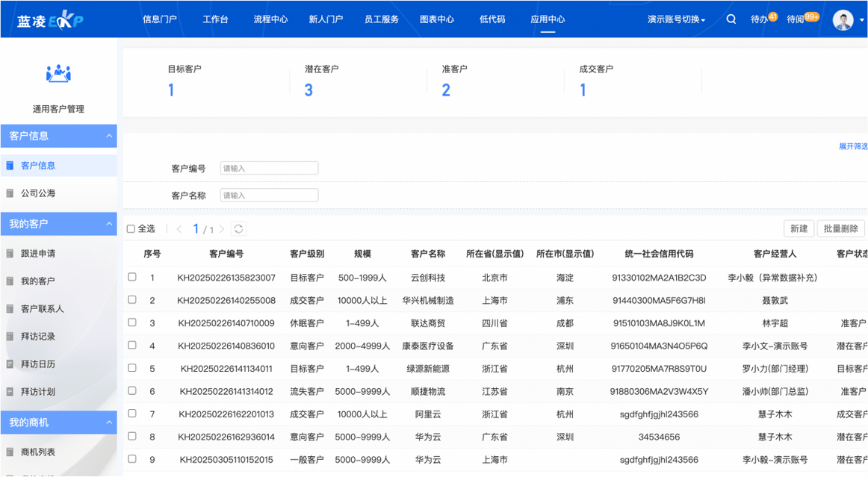The width and height of the screenshot is (868, 477).
Task: Go to previous page arrow in pagination
Action: tap(179, 229)
